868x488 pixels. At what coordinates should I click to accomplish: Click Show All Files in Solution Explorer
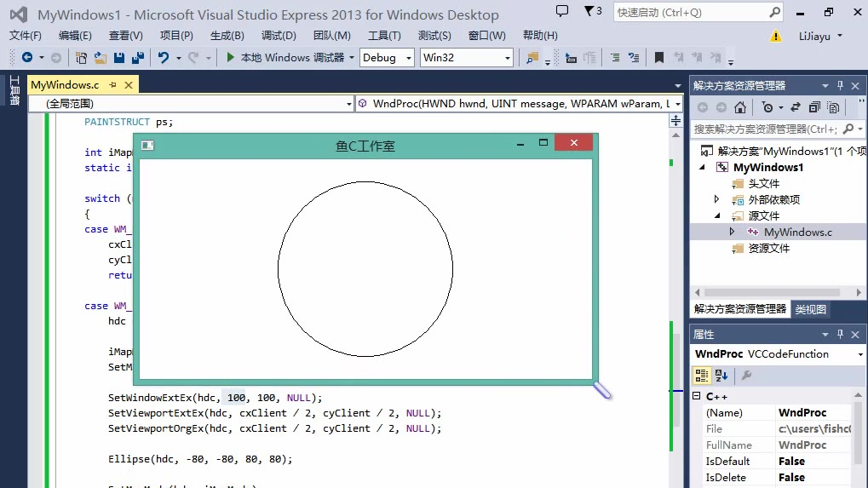pyautogui.click(x=833, y=107)
